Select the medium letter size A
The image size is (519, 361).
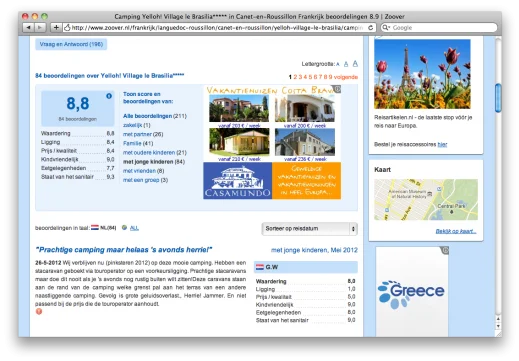346,64
